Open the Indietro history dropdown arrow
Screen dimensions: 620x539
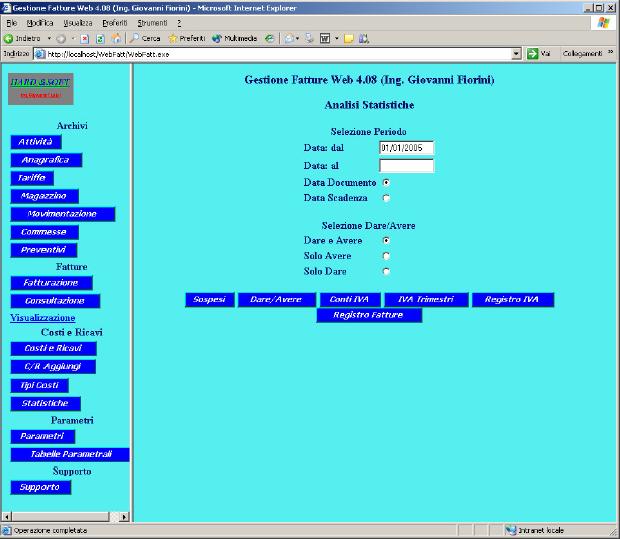(49, 38)
